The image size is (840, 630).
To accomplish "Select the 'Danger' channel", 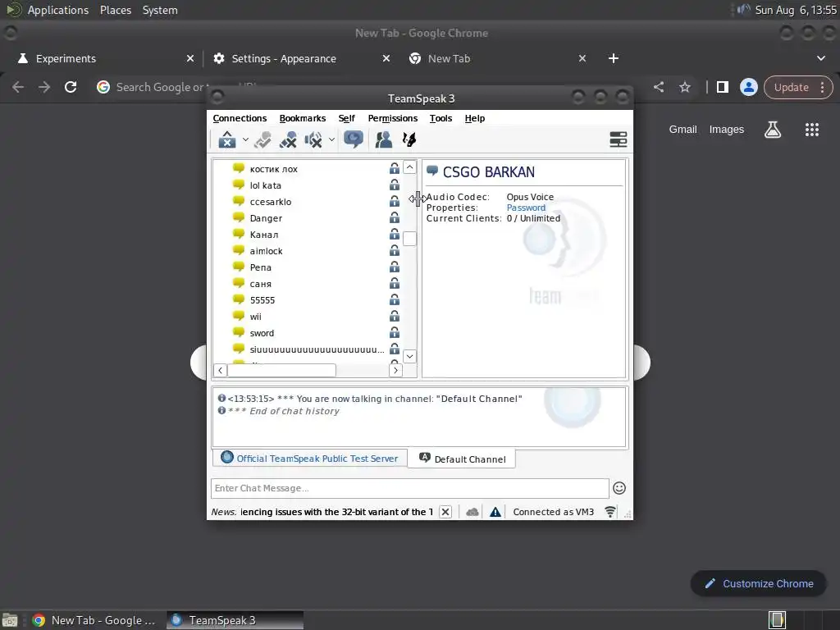I will (266, 218).
